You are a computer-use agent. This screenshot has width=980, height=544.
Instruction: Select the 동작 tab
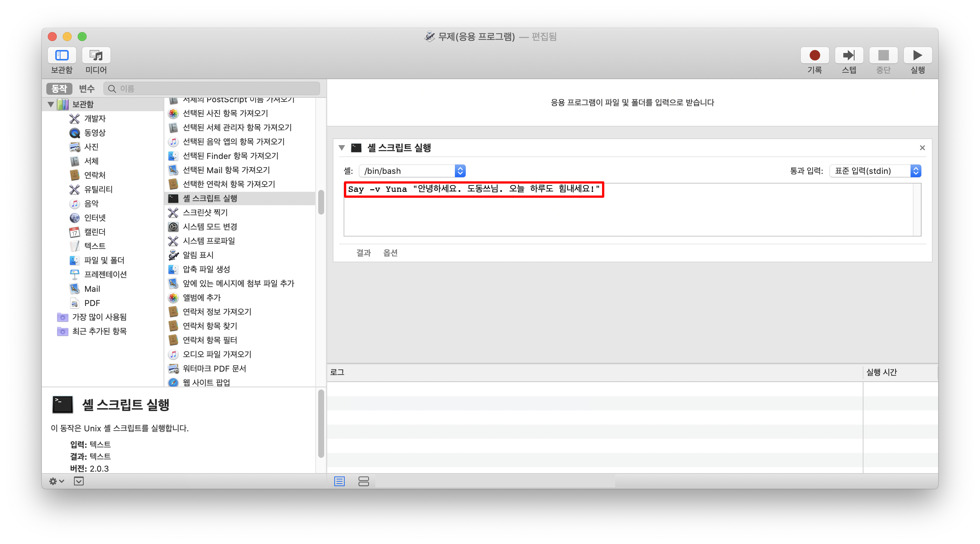(59, 88)
